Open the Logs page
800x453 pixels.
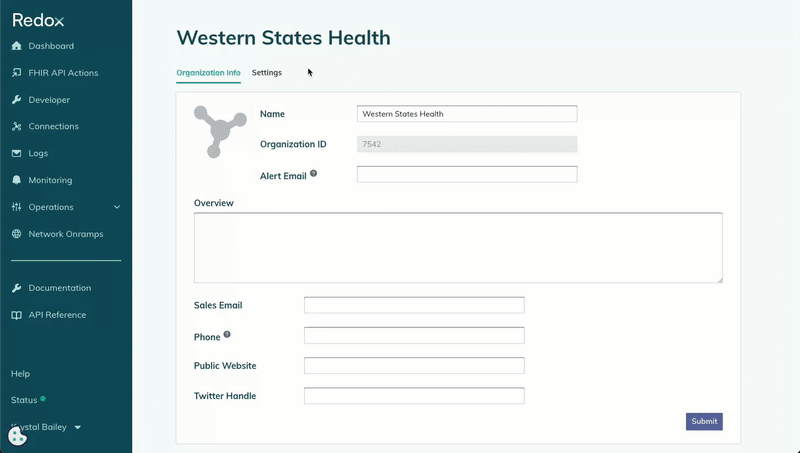click(38, 153)
